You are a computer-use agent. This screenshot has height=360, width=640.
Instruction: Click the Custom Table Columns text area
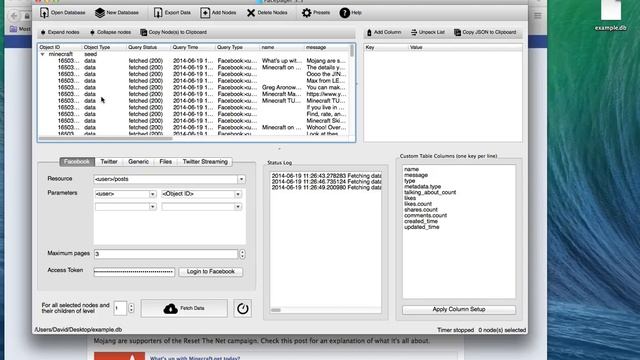[x=459, y=231]
